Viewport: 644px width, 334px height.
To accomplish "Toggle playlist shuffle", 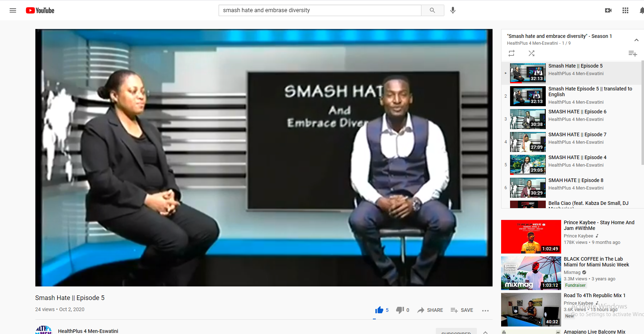I will pyautogui.click(x=531, y=53).
